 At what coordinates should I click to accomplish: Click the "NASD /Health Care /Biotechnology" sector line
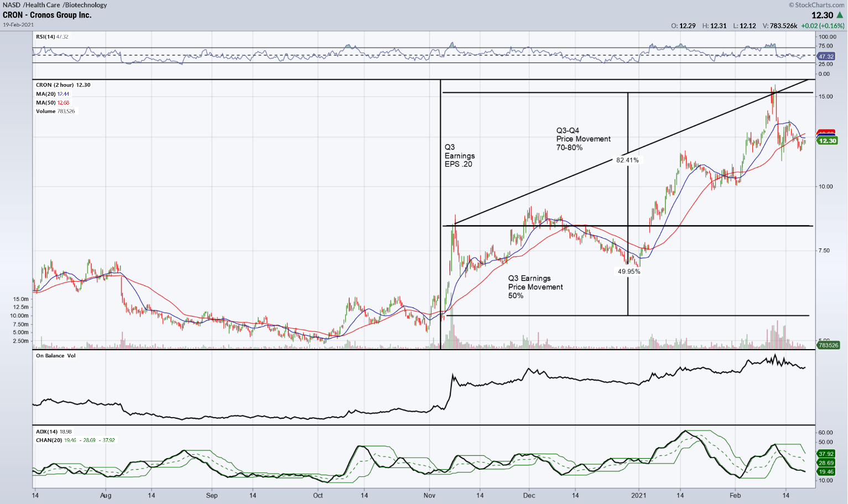55,5
